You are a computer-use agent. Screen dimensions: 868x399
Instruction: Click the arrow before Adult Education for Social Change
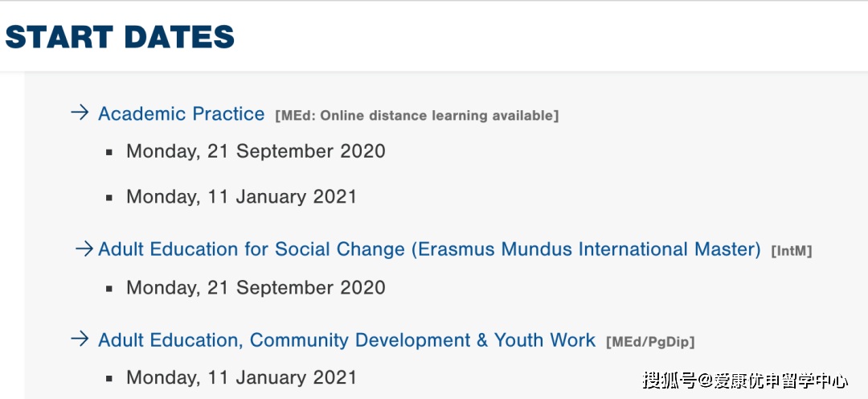(84, 249)
